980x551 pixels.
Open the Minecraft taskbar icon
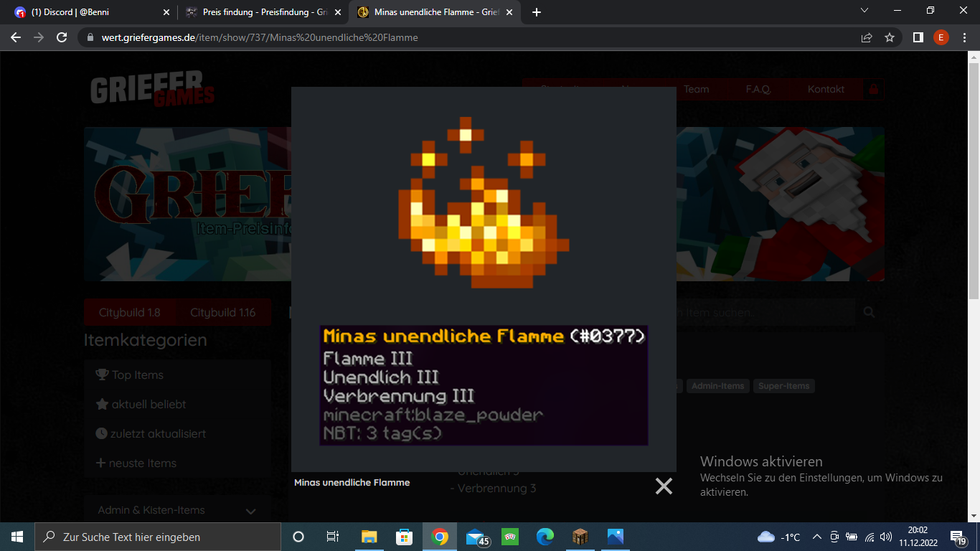(x=580, y=537)
